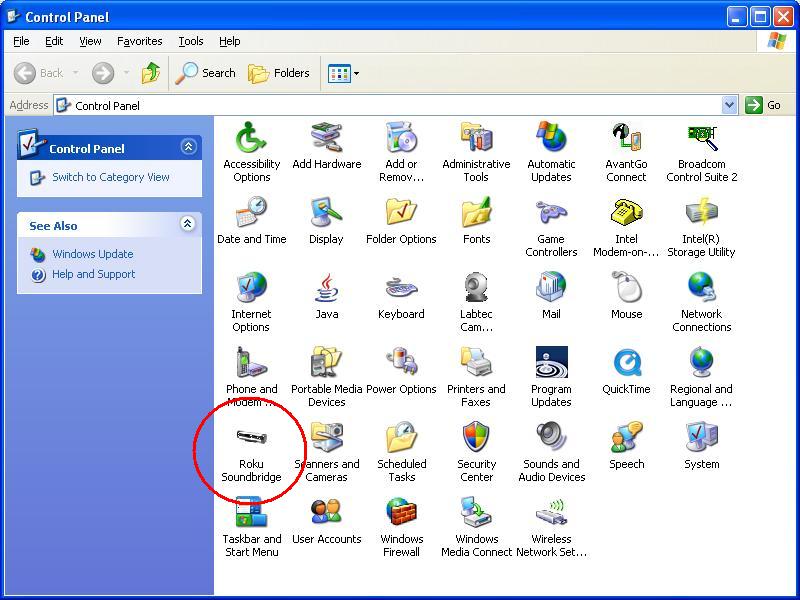
Task: Open Automatic Updates icon
Action: click(551, 137)
